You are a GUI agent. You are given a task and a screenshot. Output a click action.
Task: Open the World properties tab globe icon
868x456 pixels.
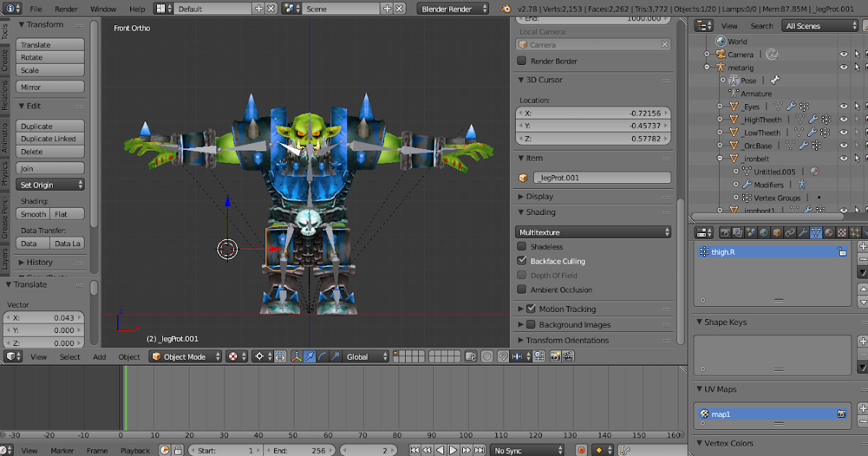(763, 232)
